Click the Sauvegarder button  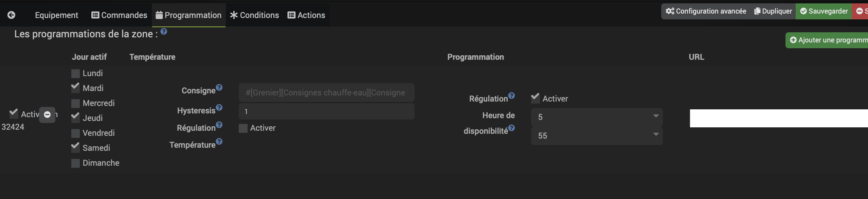[x=824, y=11]
